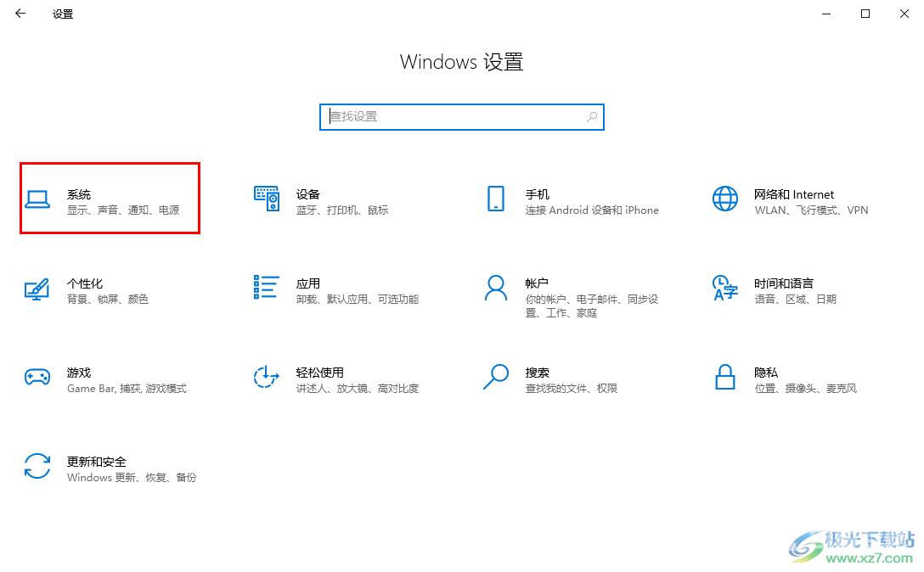Open the 帐户 person icon

tap(496, 288)
